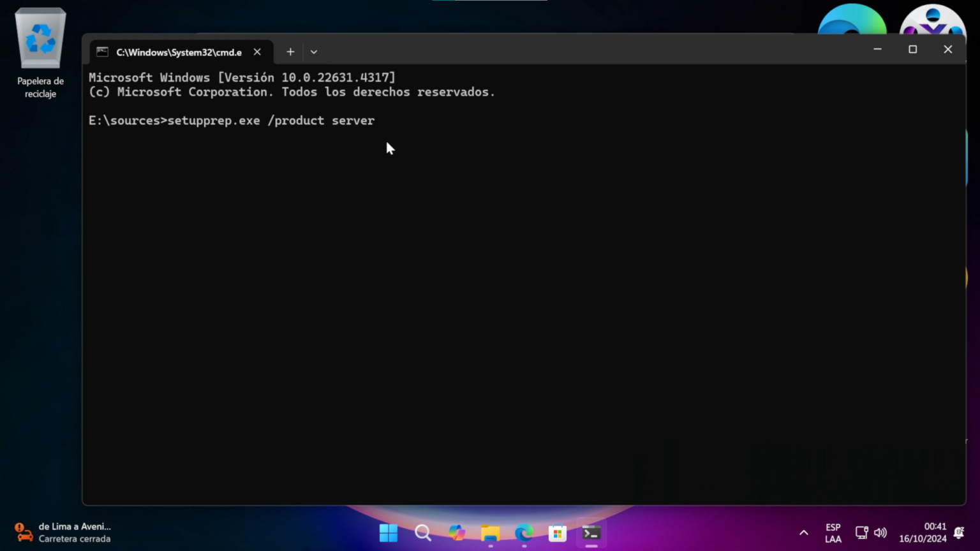Toggle do-not-disturb via the notification bell

coord(960,533)
